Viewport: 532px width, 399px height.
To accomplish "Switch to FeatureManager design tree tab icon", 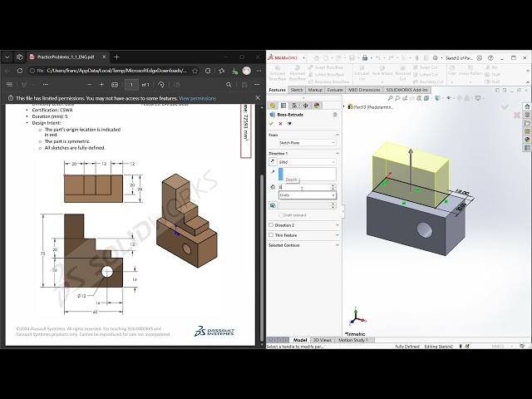I will 273,106.
